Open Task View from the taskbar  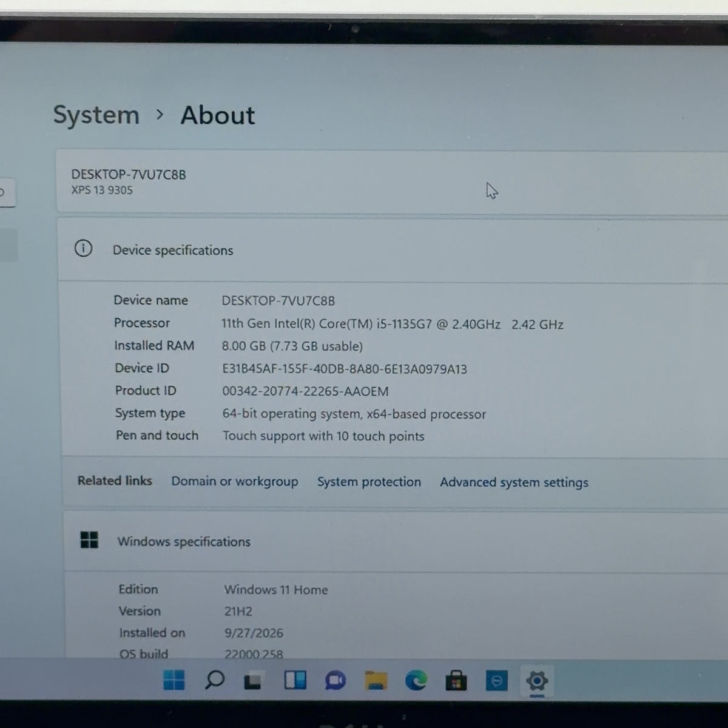[x=253, y=681]
